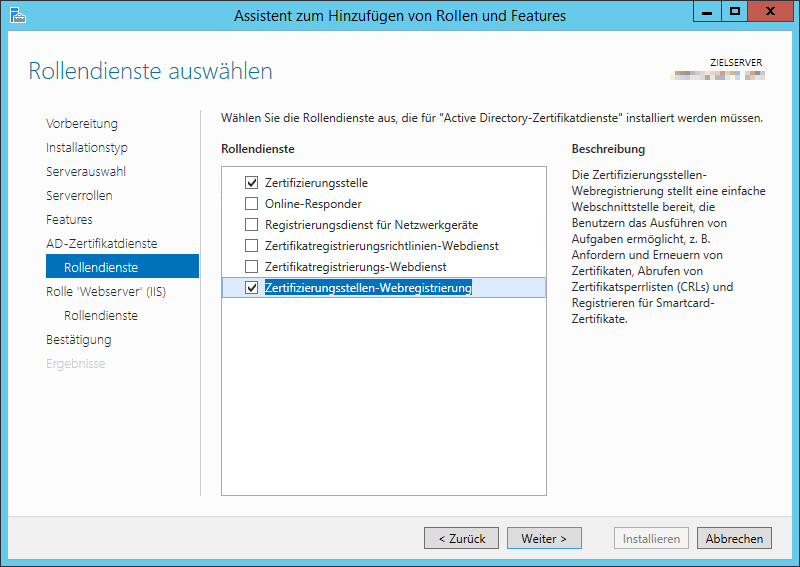Select Serverrollen in the sidebar
800x567 pixels.
pyautogui.click(x=79, y=196)
